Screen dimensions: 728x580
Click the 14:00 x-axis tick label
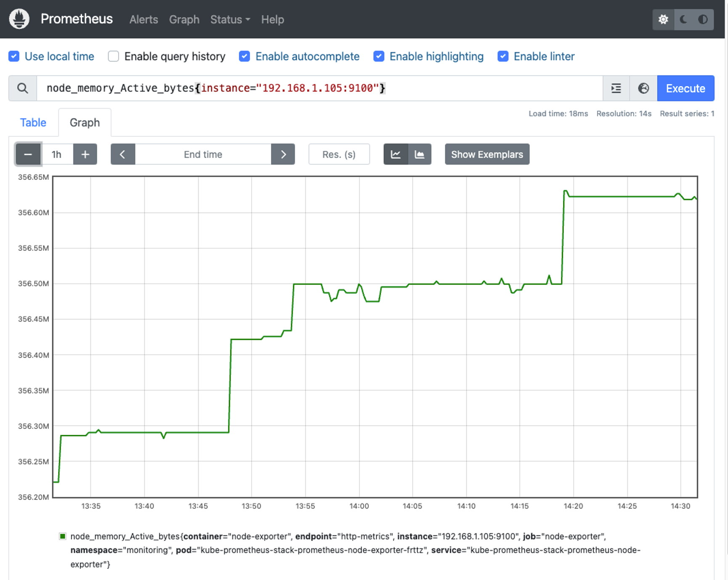(x=359, y=506)
